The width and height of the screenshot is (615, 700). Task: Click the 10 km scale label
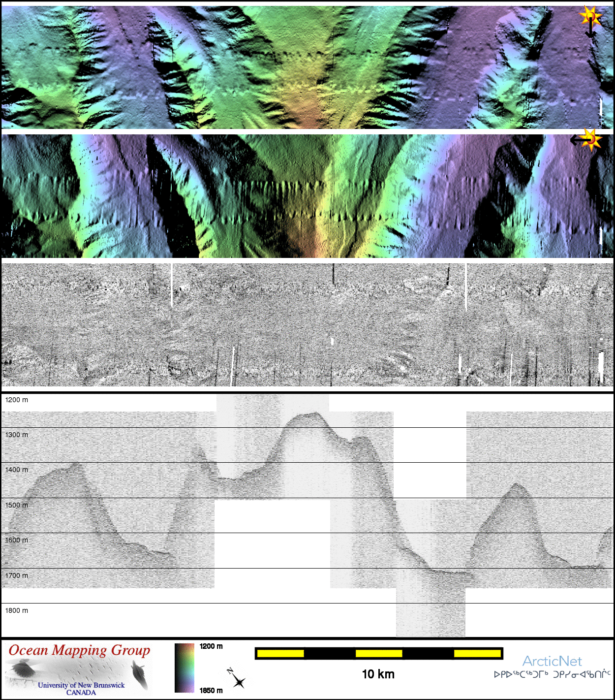click(378, 674)
